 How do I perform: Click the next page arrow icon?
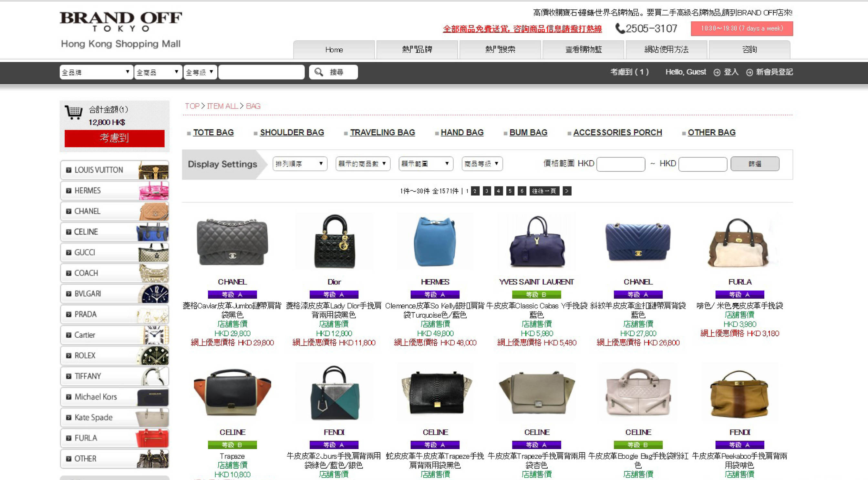(567, 191)
